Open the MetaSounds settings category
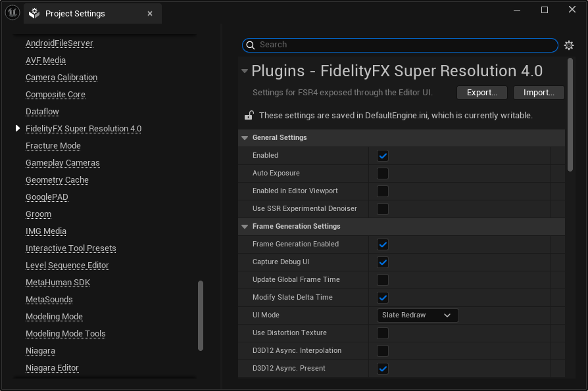 click(x=49, y=300)
